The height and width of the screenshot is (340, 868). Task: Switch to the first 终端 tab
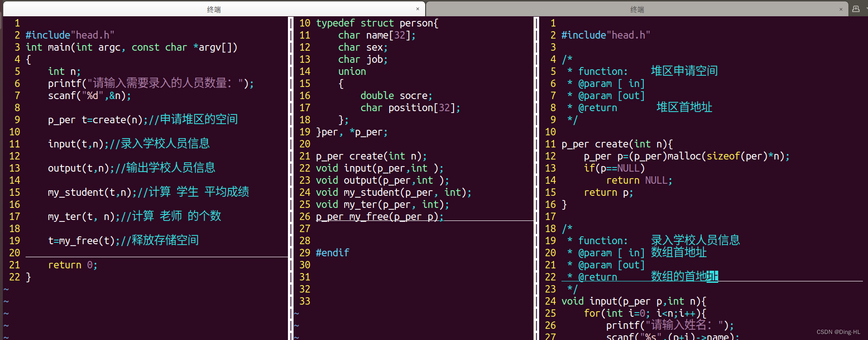click(214, 9)
